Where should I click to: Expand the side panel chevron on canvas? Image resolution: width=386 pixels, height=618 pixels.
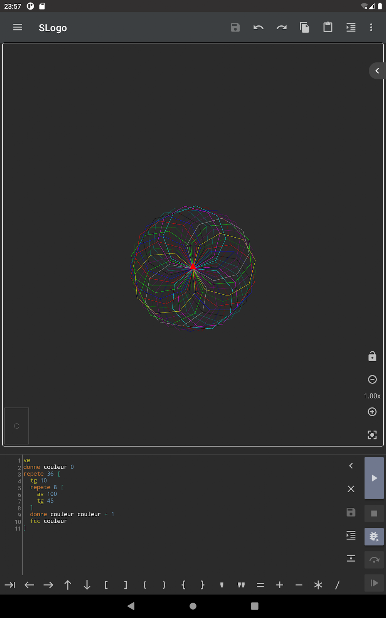point(377,71)
